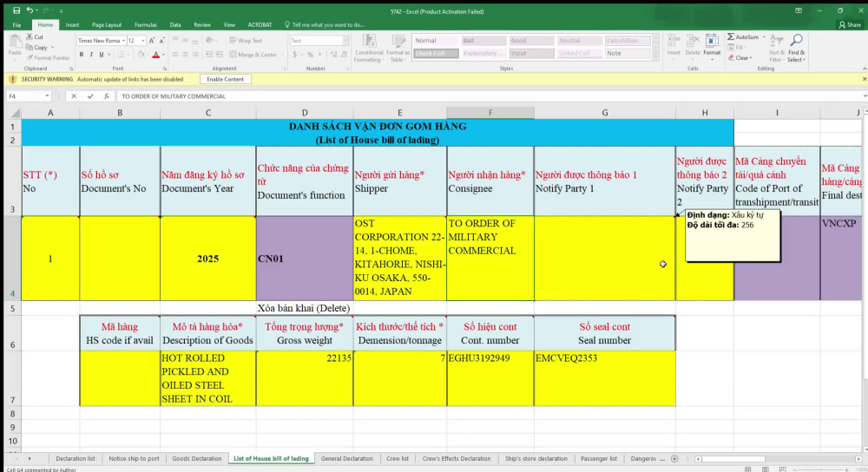
Task: Open the Crew list sheet tab
Action: [397, 459]
